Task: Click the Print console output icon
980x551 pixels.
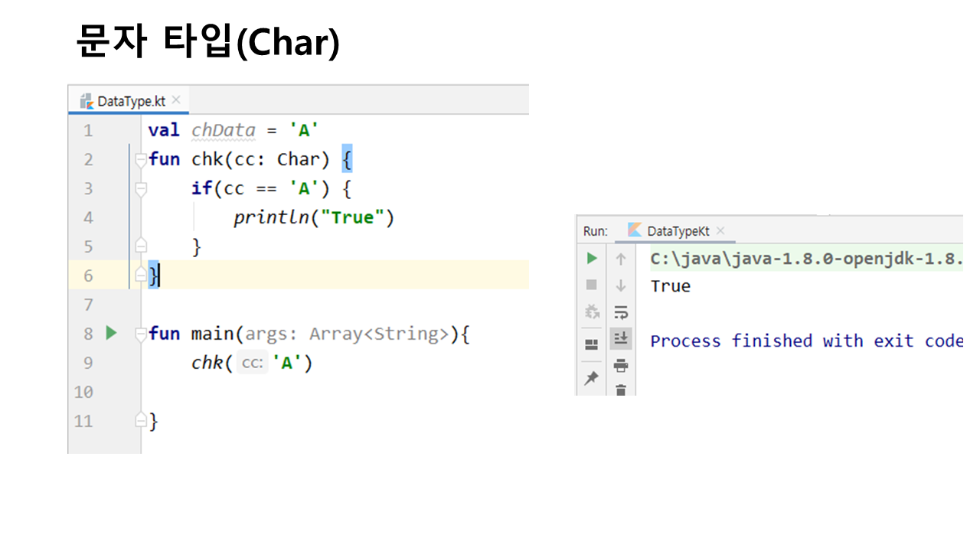Action: click(621, 365)
